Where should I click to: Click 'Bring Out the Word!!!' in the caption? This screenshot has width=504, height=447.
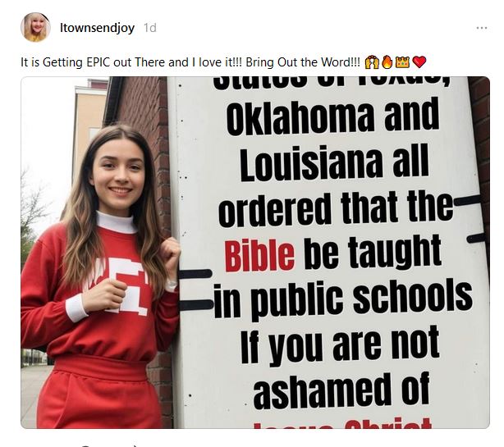tap(303, 62)
